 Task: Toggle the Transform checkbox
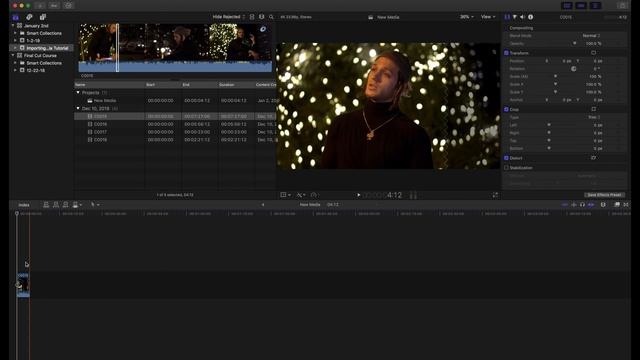pos(506,53)
